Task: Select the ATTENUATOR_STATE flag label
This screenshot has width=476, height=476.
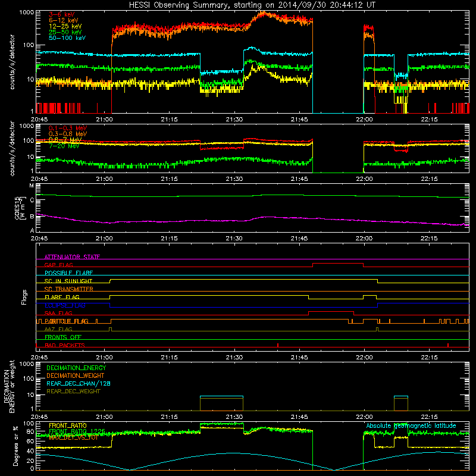Action: tap(72, 257)
